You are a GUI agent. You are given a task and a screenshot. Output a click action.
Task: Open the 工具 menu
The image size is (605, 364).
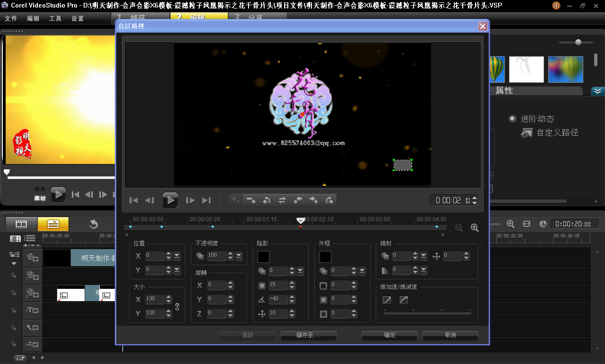[55, 19]
